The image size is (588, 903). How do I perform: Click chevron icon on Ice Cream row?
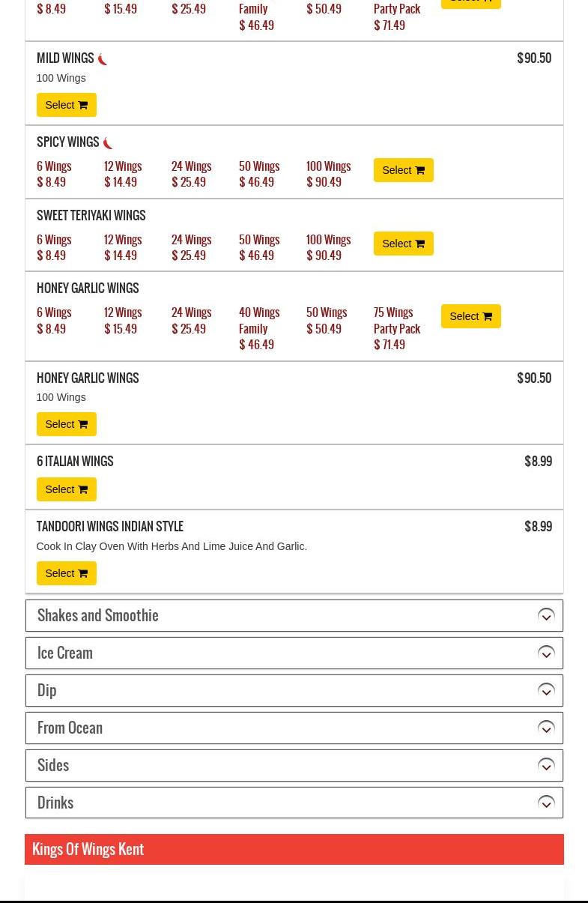546,653
